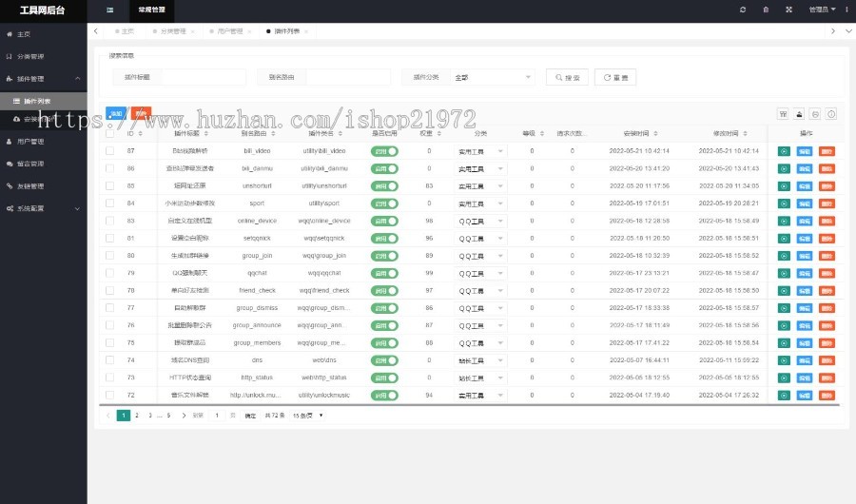
Task: Click the trash icon in top header
Action: point(766,10)
